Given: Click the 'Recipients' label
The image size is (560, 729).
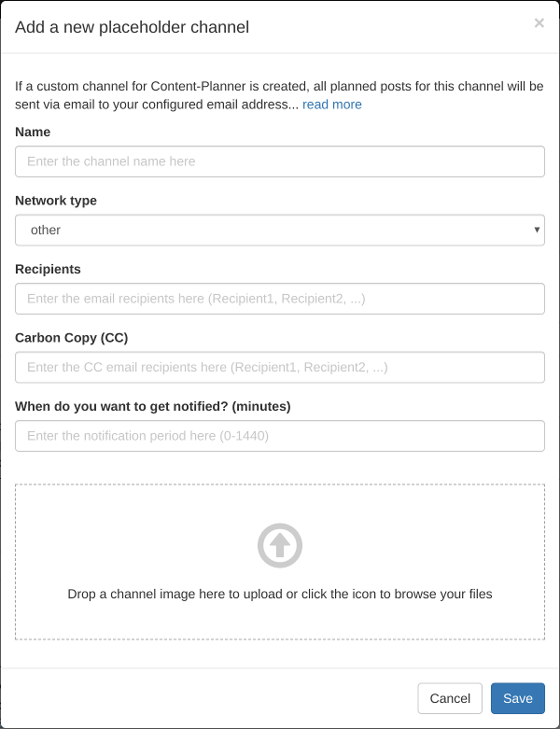Looking at the screenshot, I should coord(48,269).
